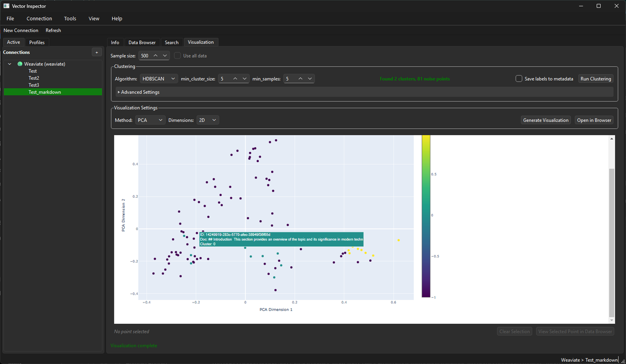The image size is (626, 364).
Task: Open the Connection menu
Action: pos(39,18)
